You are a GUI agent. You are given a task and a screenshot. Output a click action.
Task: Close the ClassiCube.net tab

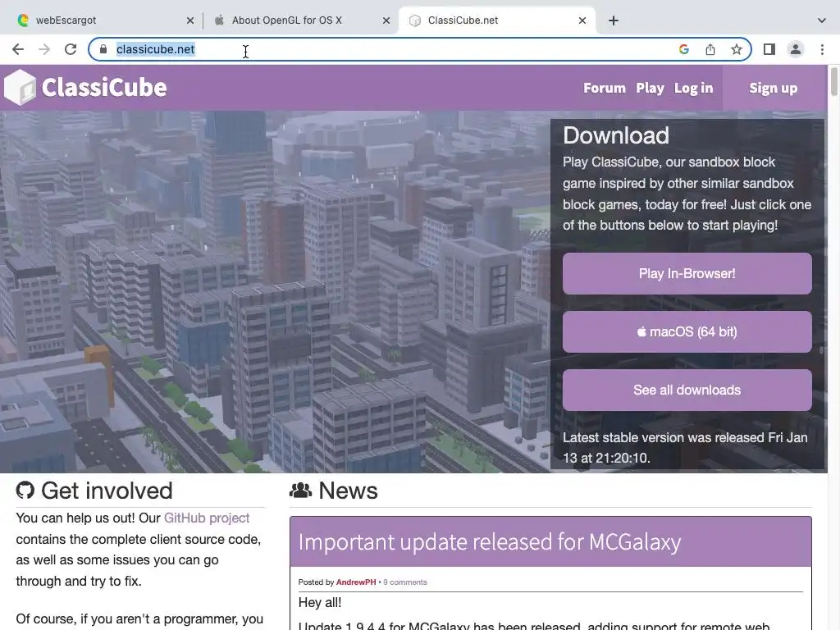coord(582,21)
